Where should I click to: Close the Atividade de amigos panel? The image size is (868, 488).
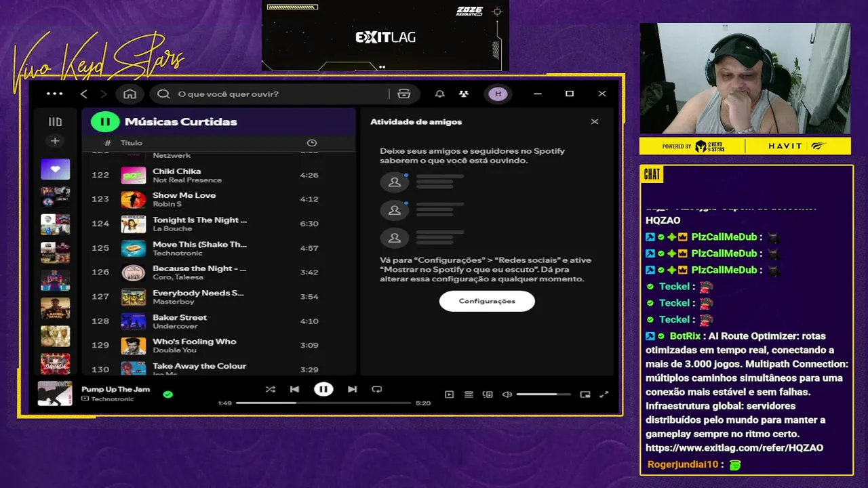(x=595, y=122)
